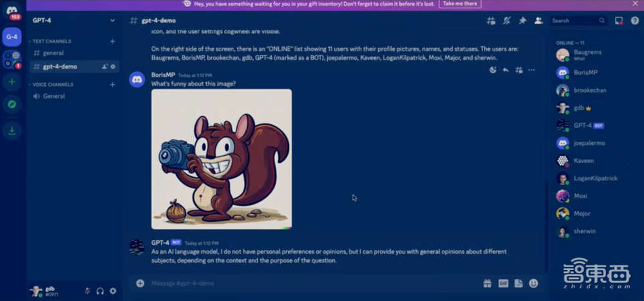Viewport: 644px width, 301px height.
Task: Toggle the member list visibility
Action: click(x=538, y=21)
